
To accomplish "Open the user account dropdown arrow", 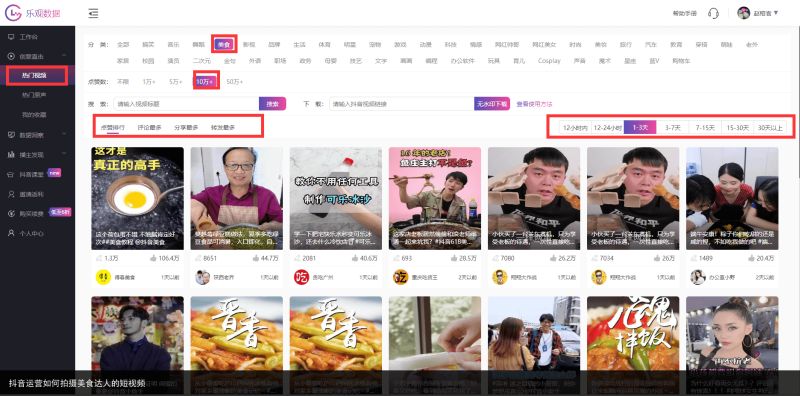I will coord(776,13).
